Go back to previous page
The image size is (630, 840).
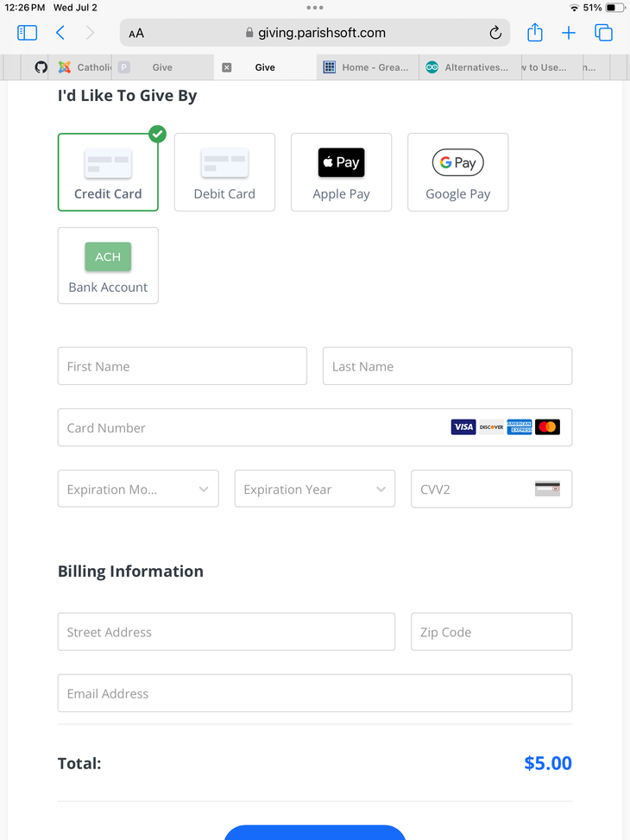pos(60,33)
